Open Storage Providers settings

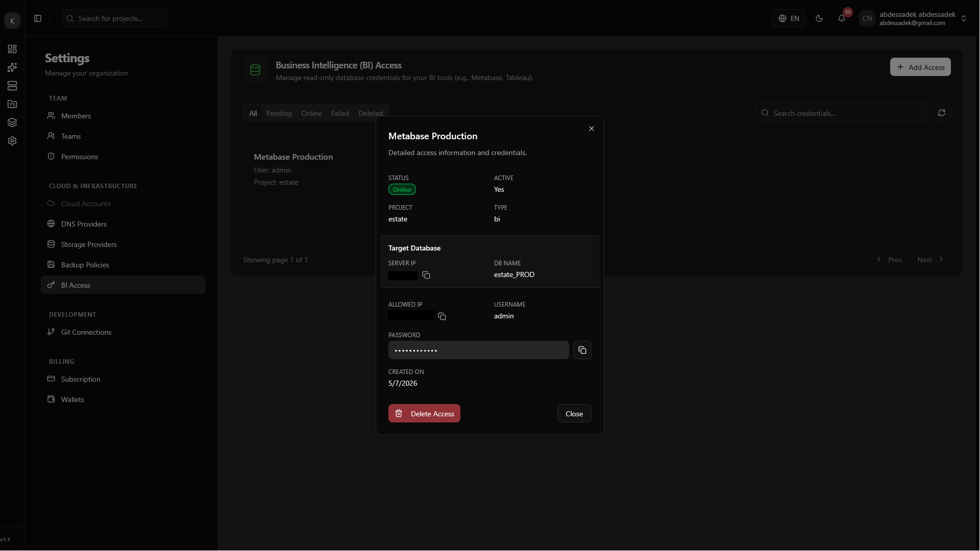point(123,244)
